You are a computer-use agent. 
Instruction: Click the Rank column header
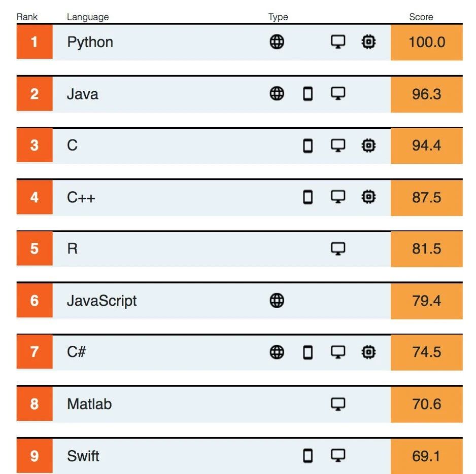27,17
